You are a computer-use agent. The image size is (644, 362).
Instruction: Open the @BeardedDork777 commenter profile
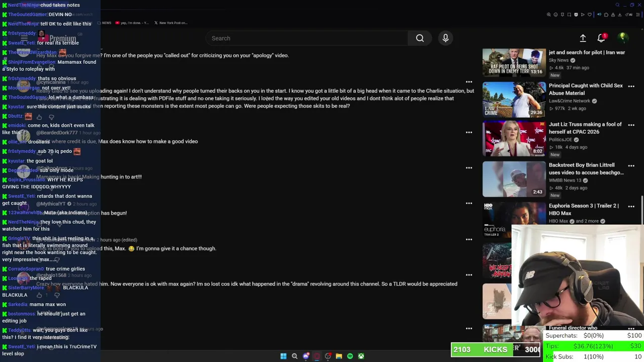pyautogui.click(x=57, y=133)
